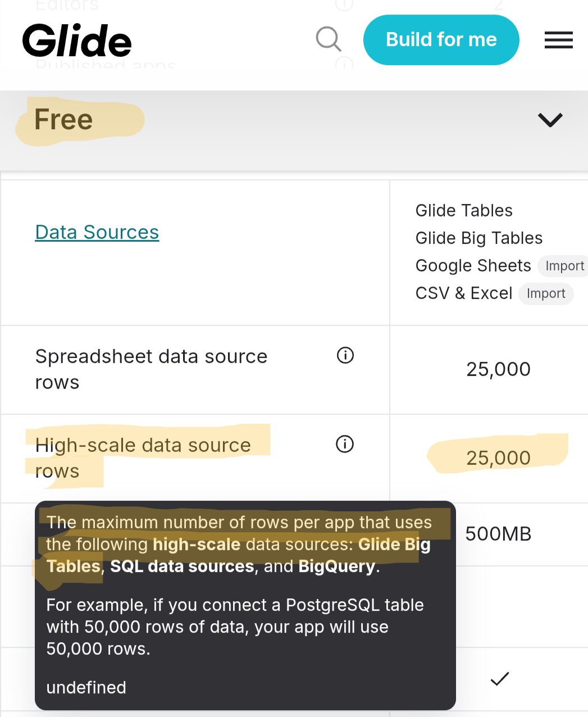Click info icon for High-scale data source rows

tap(345, 444)
